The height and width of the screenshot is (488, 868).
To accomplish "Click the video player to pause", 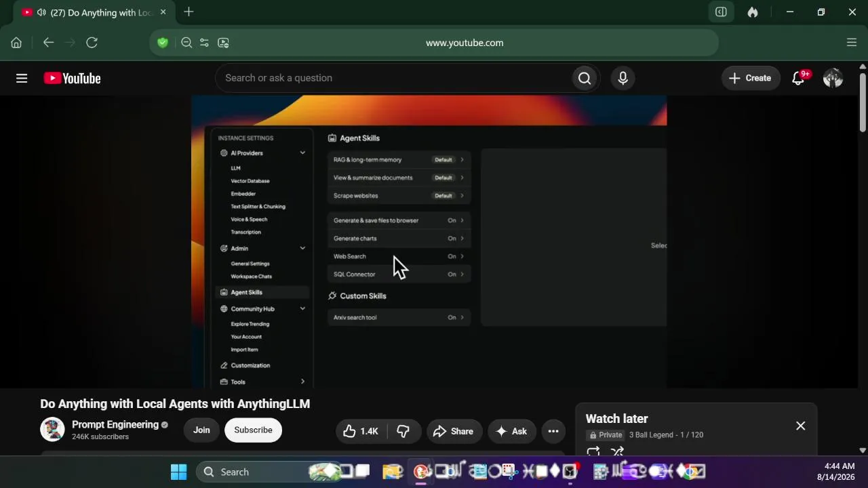I will click(429, 242).
